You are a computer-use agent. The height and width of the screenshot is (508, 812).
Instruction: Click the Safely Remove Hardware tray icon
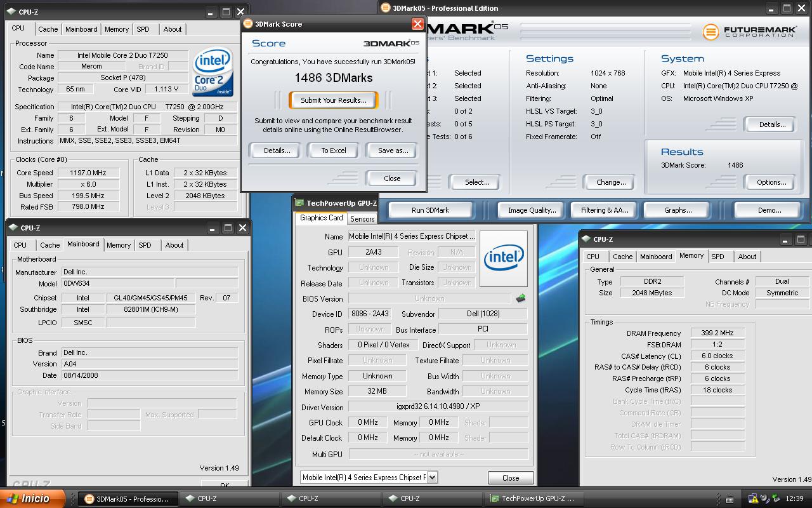point(776,499)
